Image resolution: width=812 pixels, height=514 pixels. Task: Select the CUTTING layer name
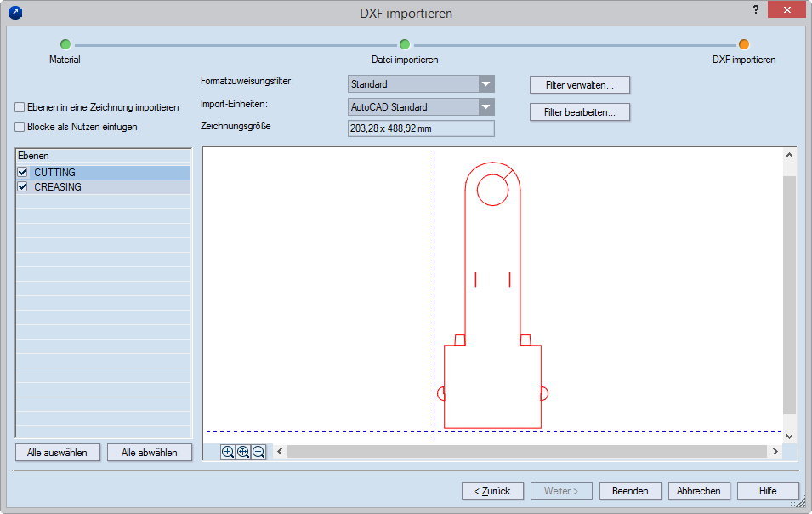[x=55, y=173]
